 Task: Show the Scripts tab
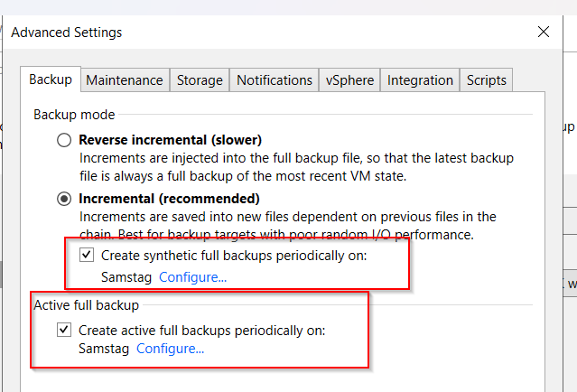pyautogui.click(x=487, y=80)
